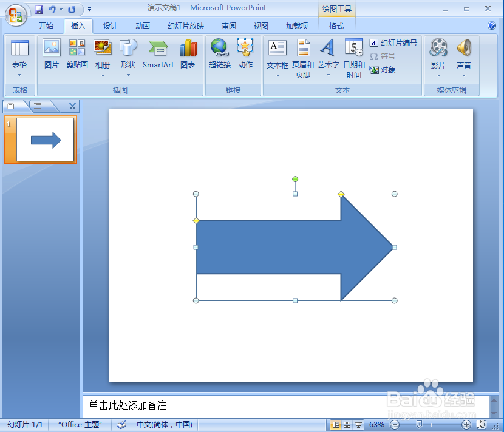The image size is (504, 432).
Task: Open PowerPoint Help question mark
Action: coord(491,25)
